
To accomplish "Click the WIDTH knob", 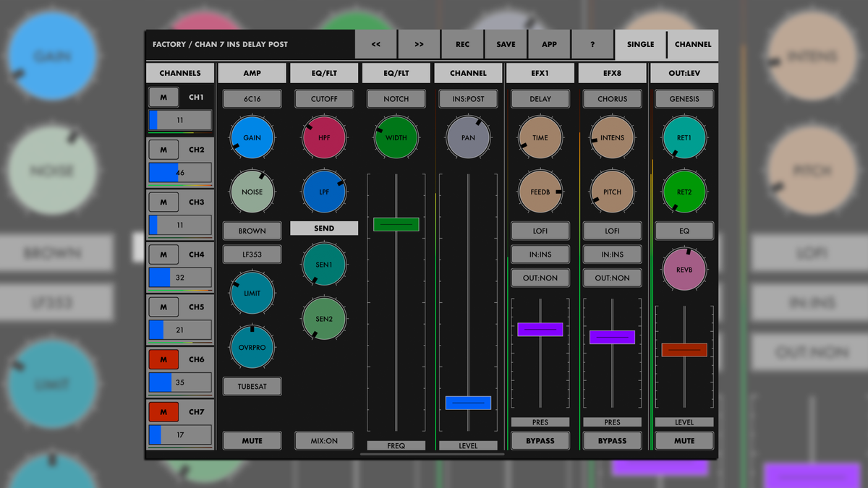I will tap(396, 138).
